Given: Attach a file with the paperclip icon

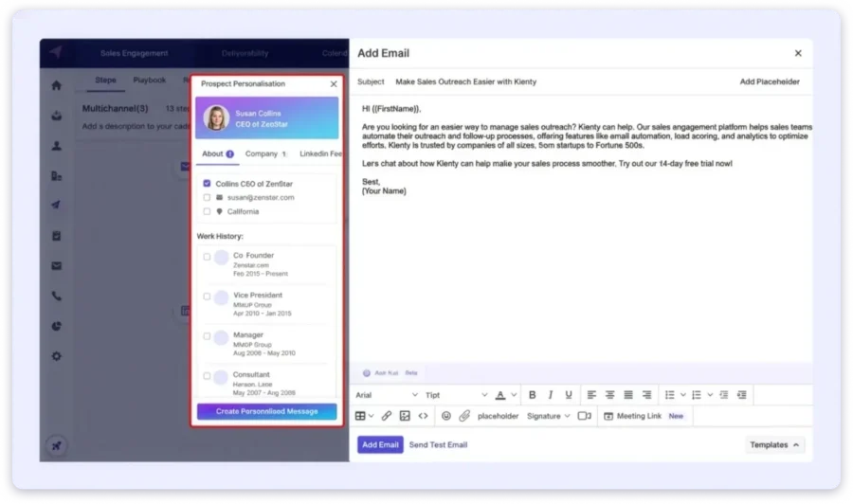Looking at the screenshot, I should [x=464, y=416].
